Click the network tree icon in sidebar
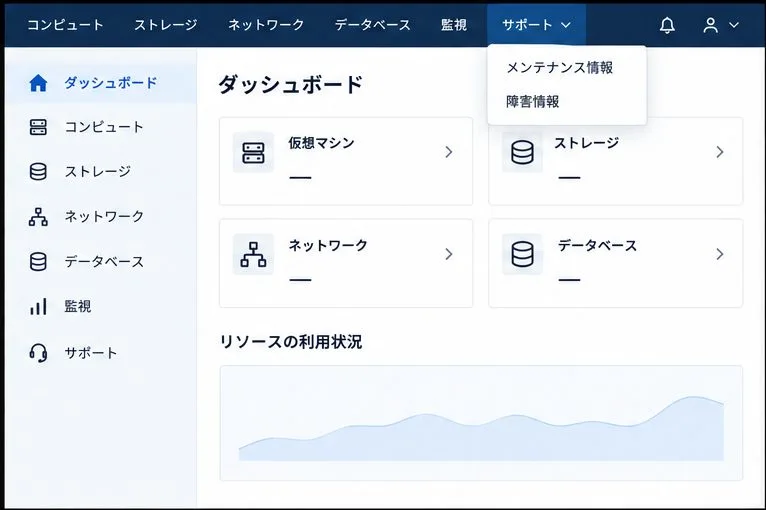Image resolution: width=766 pixels, height=510 pixels. [38, 216]
